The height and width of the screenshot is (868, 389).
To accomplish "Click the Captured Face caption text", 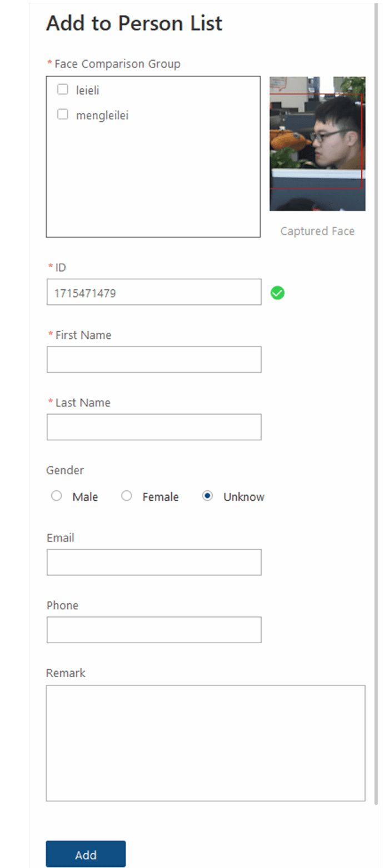I will click(317, 231).
